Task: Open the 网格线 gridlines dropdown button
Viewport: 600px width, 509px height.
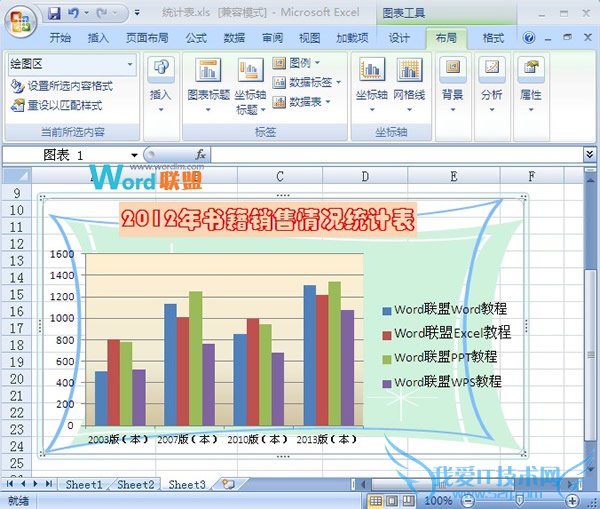Action: tap(409, 85)
